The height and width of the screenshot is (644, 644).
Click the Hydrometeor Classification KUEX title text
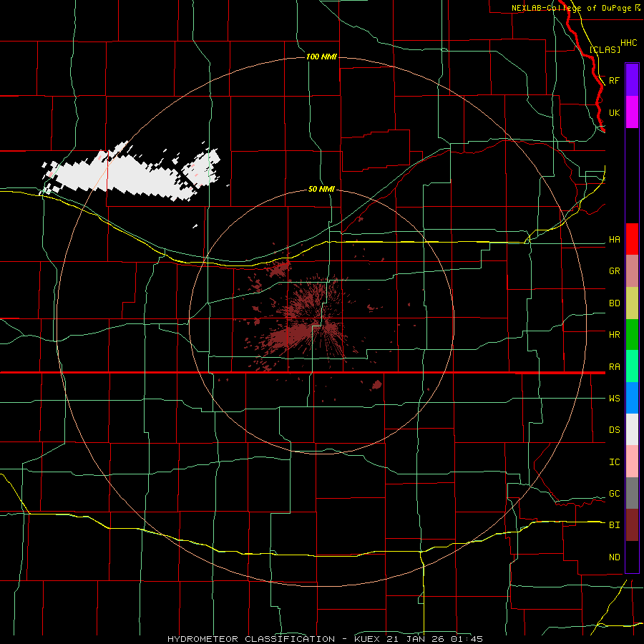click(325, 639)
